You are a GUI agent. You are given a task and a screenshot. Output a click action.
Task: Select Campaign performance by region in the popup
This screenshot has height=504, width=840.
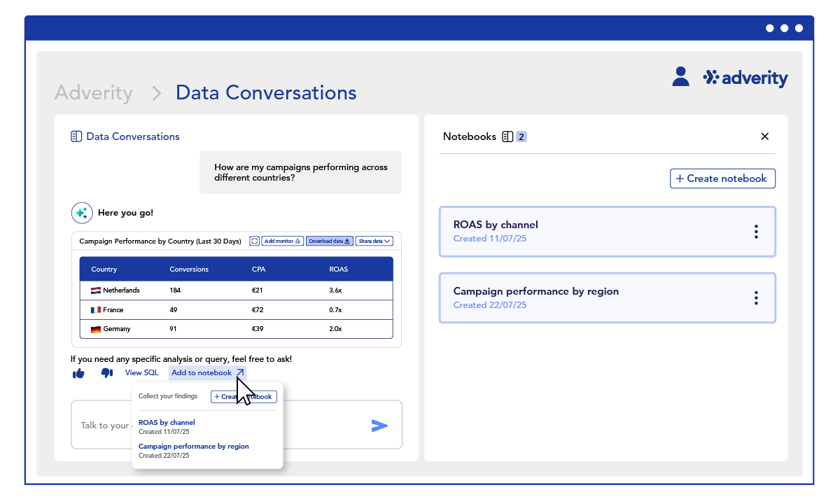coord(193,446)
